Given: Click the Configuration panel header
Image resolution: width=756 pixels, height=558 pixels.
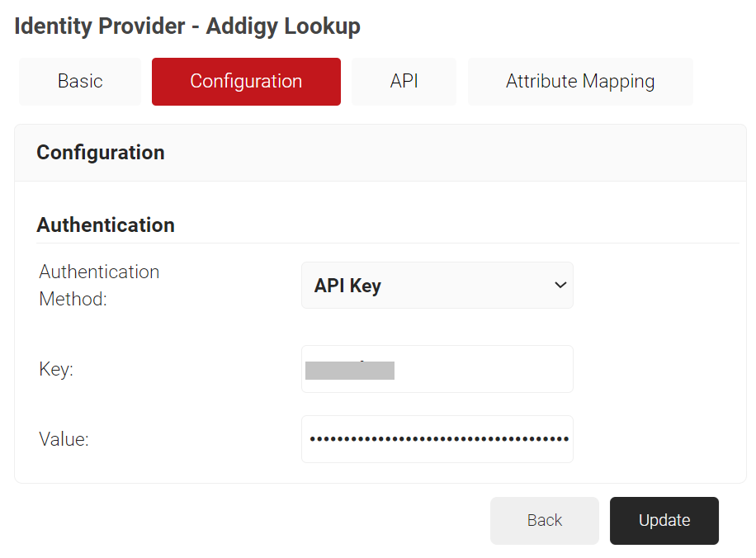Looking at the screenshot, I should [380, 153].
